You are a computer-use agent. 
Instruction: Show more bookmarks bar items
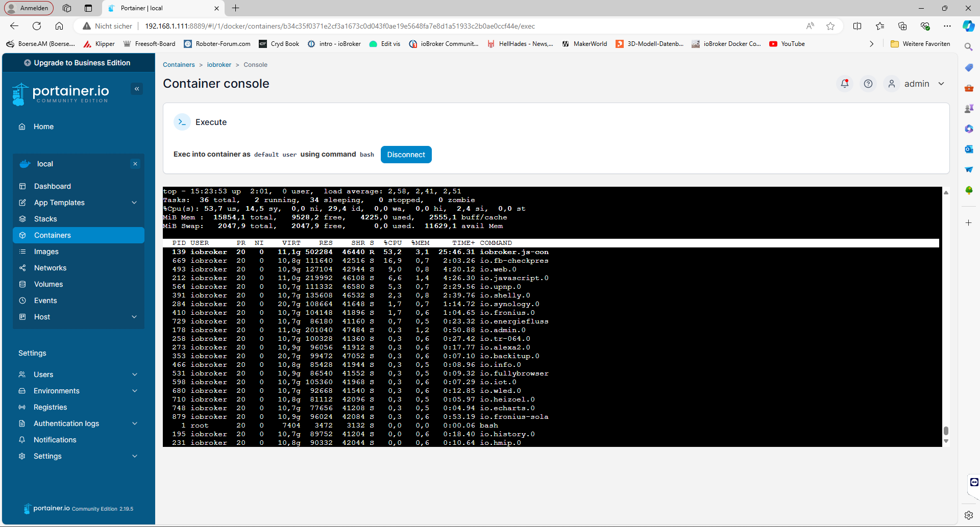tap(871, 44)
